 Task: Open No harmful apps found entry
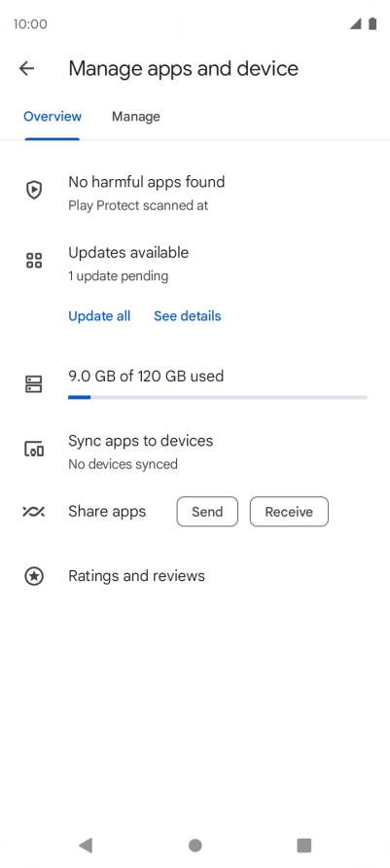(x=195, y=194)
